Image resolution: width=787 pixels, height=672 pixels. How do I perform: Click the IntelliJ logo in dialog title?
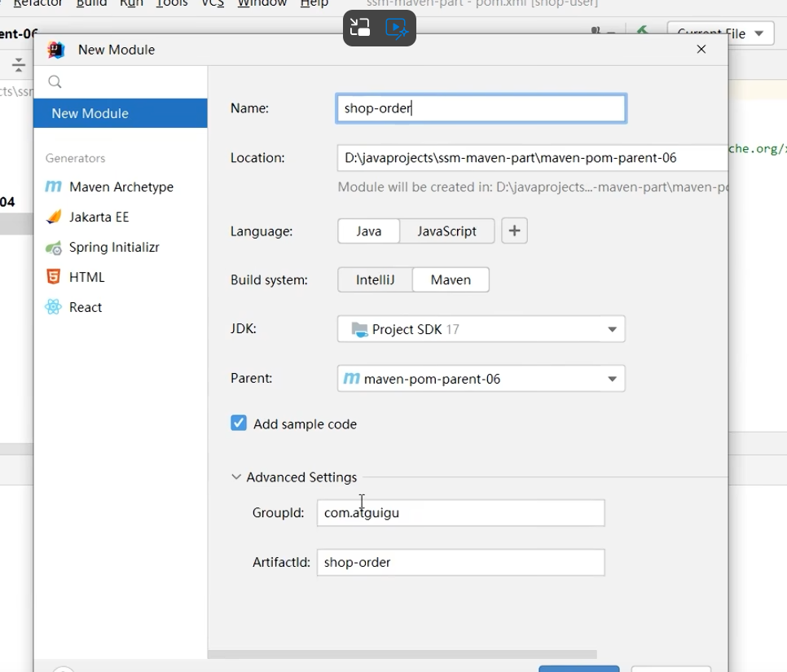(x=56, y=50)
